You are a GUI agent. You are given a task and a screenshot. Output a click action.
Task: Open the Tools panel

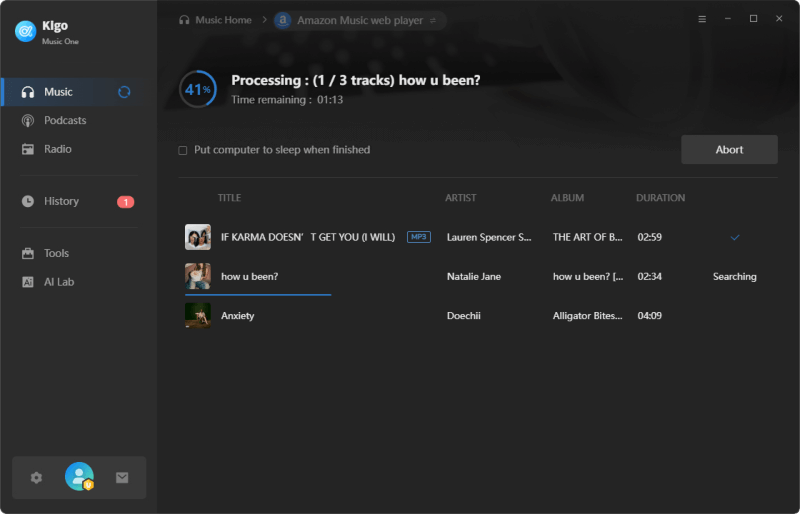[56, 253]
